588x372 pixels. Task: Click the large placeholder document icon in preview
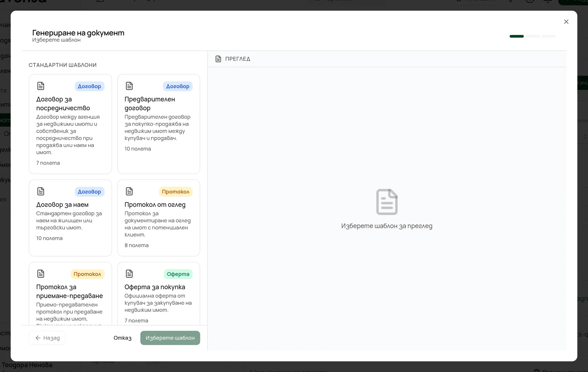[x=387, y=202]
